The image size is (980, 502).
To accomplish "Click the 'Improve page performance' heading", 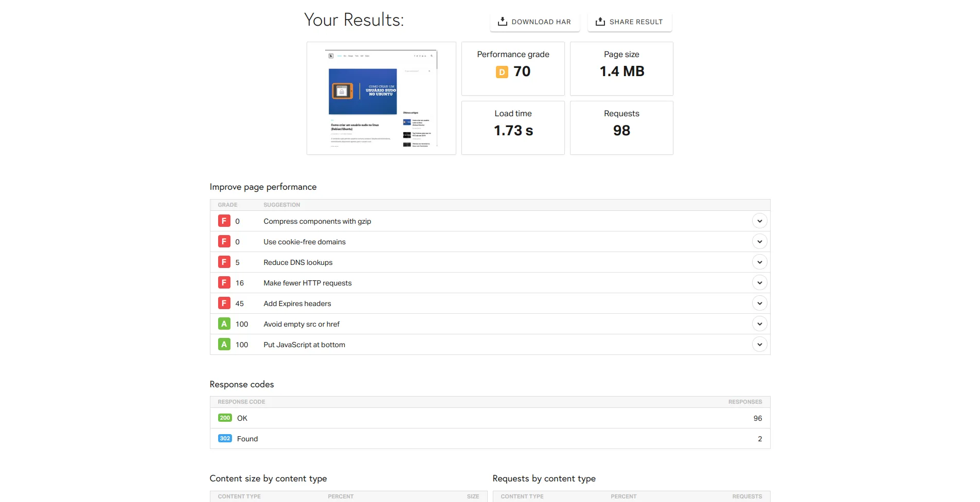I will click(263, 187).
